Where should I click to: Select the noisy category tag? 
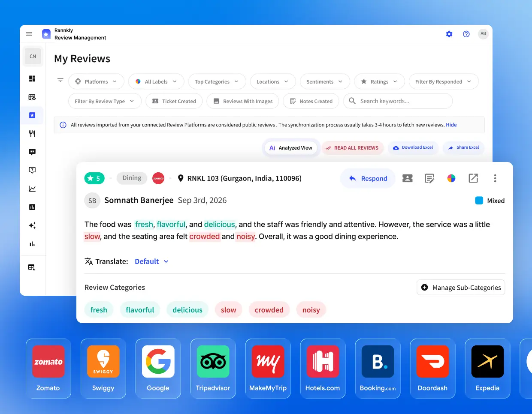[x=311, y=310]
